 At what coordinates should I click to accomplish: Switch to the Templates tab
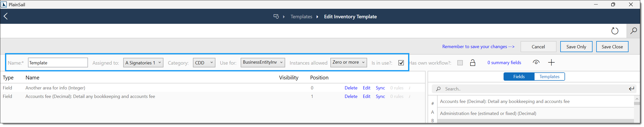tap(549, 77)
